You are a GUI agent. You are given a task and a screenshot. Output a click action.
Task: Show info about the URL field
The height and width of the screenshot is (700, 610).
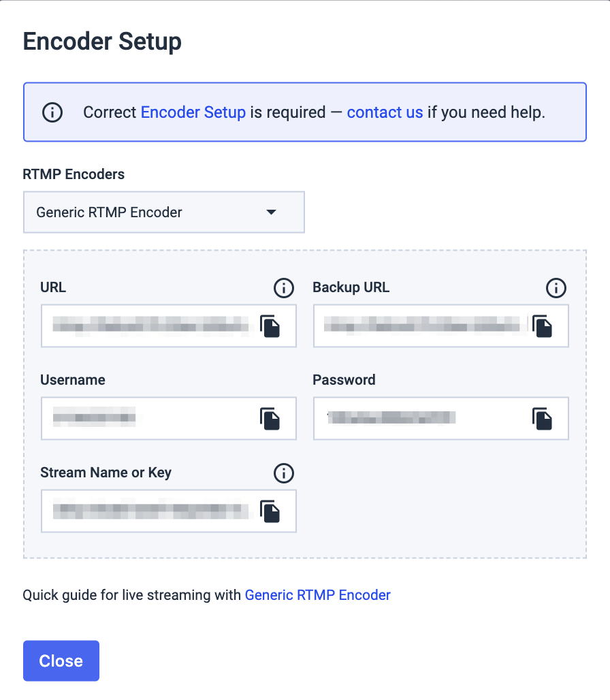click(x=284, y=288)
